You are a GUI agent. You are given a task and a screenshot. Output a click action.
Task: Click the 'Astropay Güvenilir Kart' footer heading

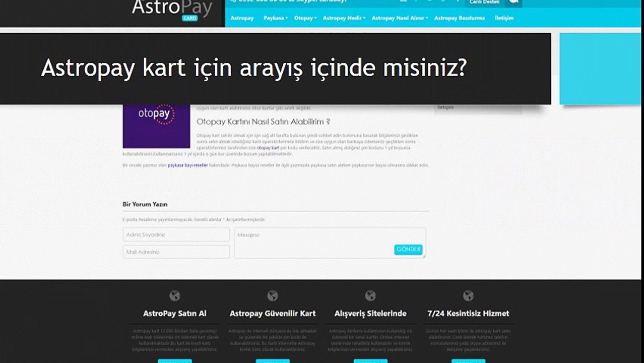pyautogui.click(x=273, y=314)
